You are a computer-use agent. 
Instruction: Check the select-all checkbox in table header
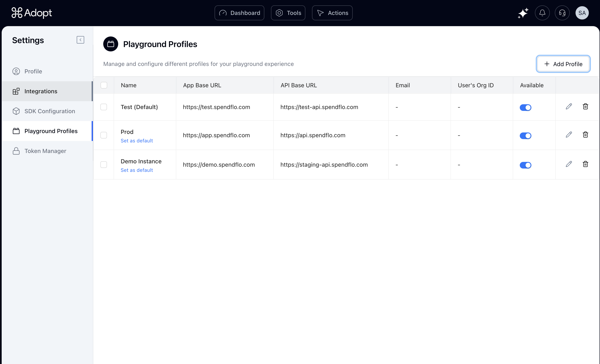click(104, 85)
